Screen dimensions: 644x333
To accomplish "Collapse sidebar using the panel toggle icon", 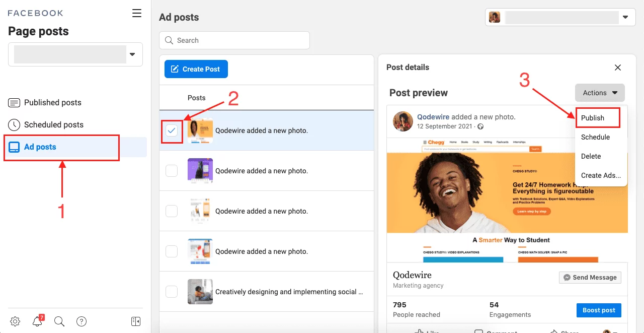I will click(x=135, y=321).
